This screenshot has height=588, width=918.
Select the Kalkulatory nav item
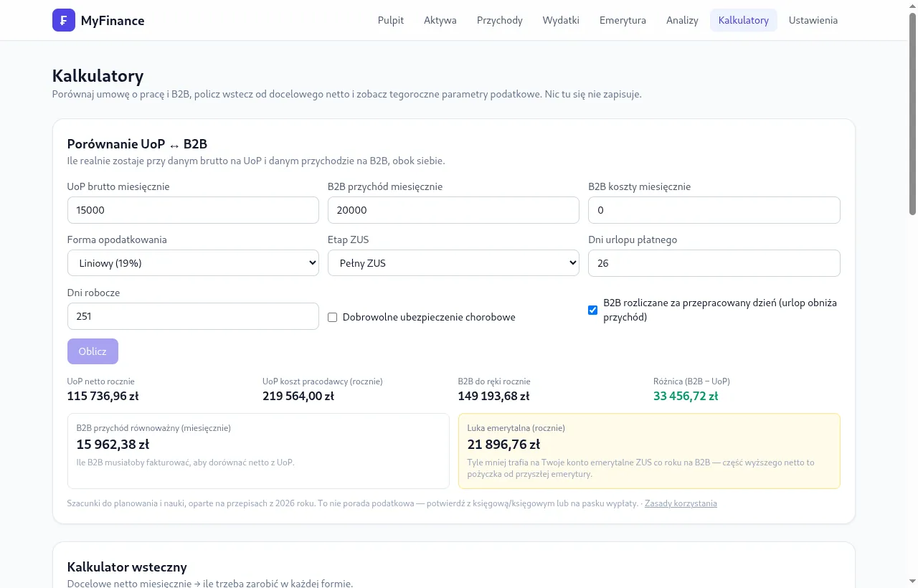(x=744, y=20)
